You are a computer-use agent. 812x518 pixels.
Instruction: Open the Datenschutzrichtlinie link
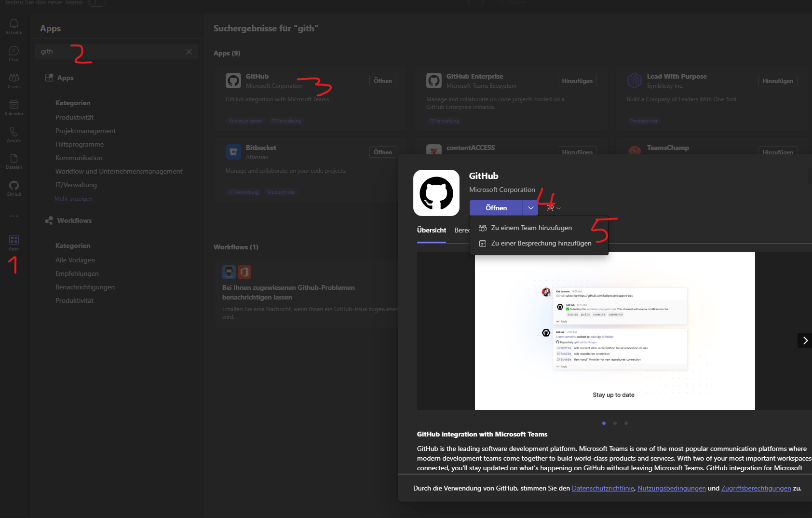click(603, 488)
